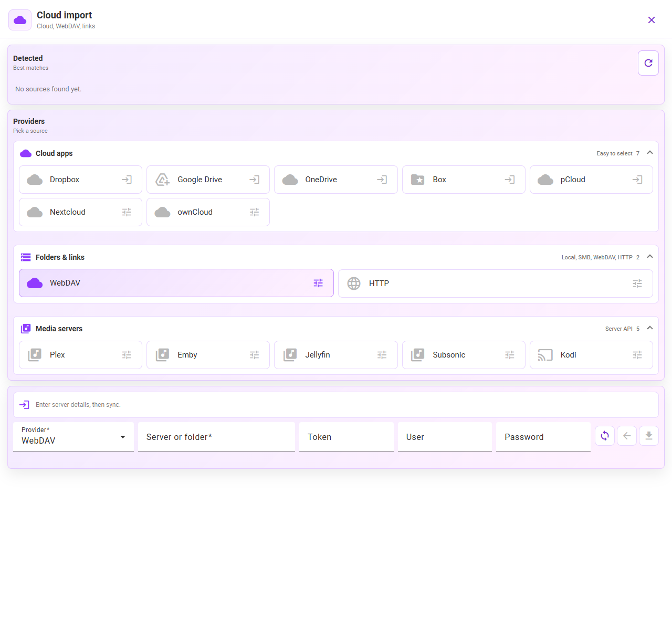Close the Cloud import dialog
The height and width of the screenshot is (630, 672).
click(x=652, y=20)
